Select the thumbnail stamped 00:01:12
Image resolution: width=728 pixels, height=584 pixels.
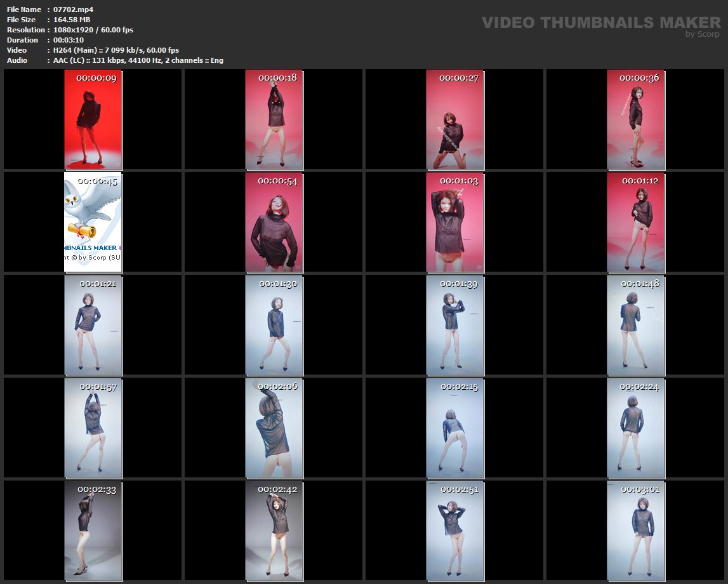(636, 222)
